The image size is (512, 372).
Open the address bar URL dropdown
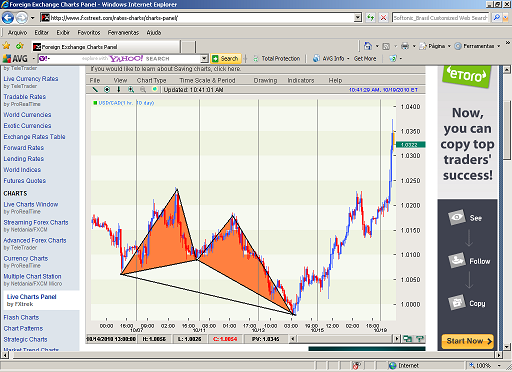click(x=358, y=18)
